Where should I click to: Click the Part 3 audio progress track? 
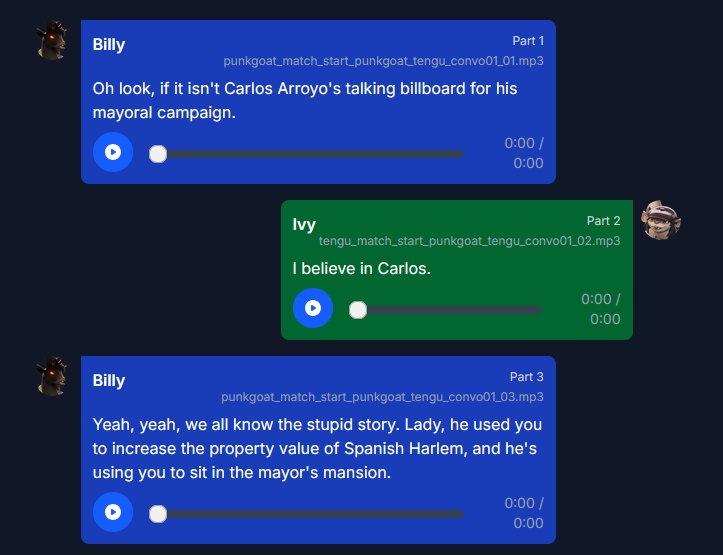coord(306,514)
